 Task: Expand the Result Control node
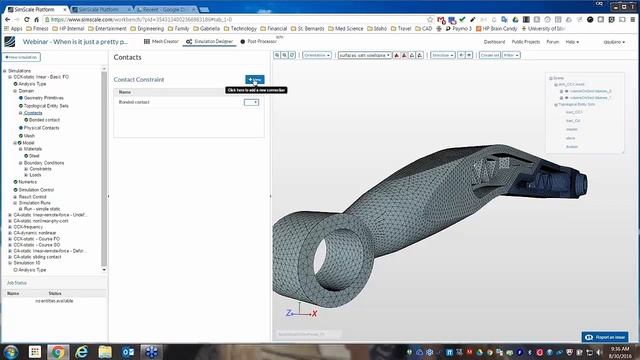tap(15, 197)
